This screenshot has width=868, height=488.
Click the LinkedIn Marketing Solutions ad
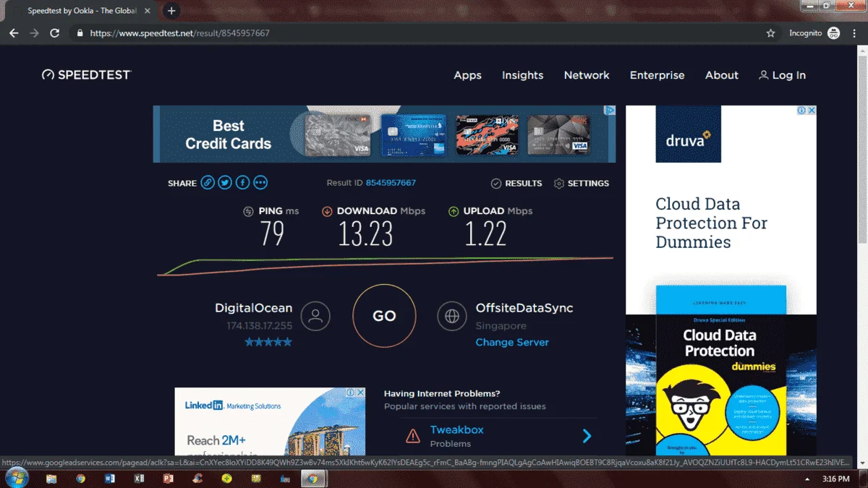(x=270, y=421)
